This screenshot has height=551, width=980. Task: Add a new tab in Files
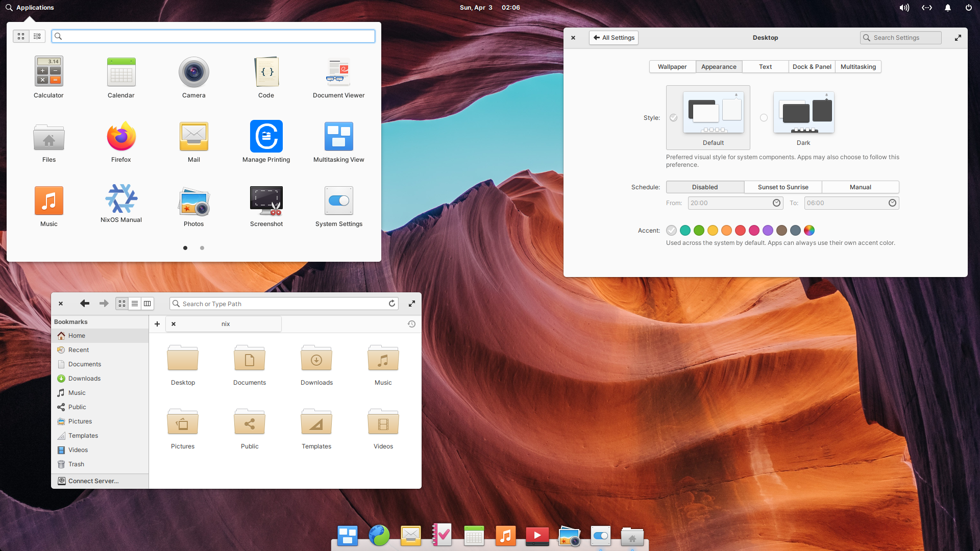click(157, 324)
